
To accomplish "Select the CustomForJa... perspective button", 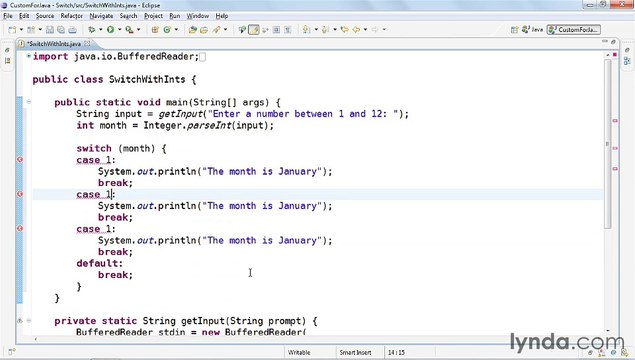I will (x=574, y=30).
